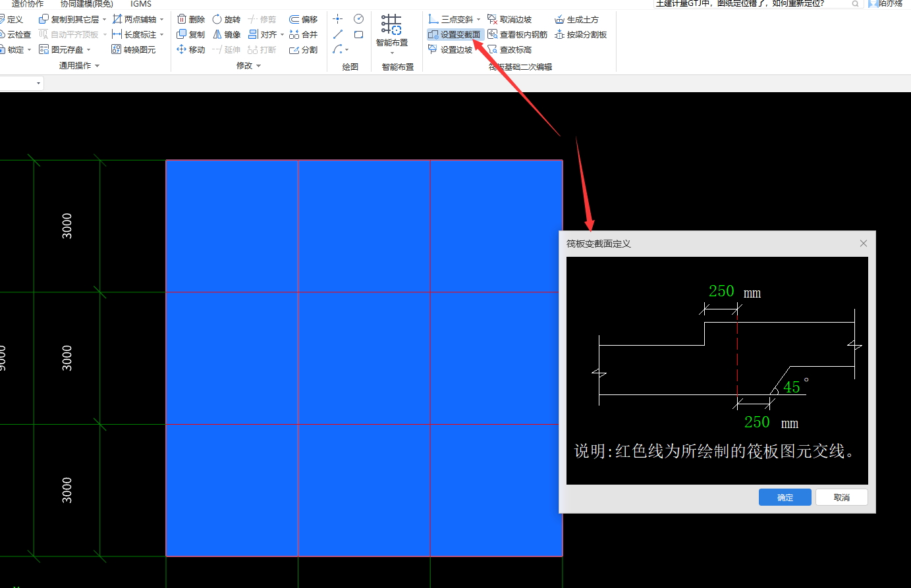Viewport: 911px width, 588px height.
Task: Expand 图元存盘 dropdown arrow
Action: [89, 50]
